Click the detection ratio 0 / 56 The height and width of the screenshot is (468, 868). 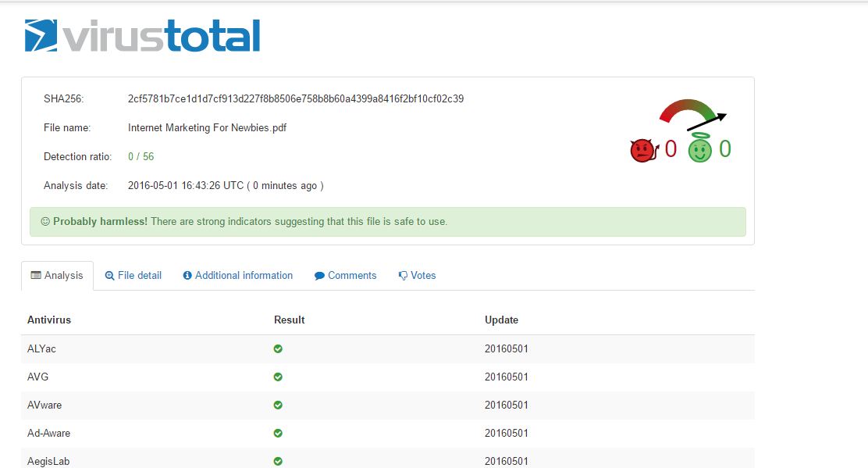pos(141,157)
